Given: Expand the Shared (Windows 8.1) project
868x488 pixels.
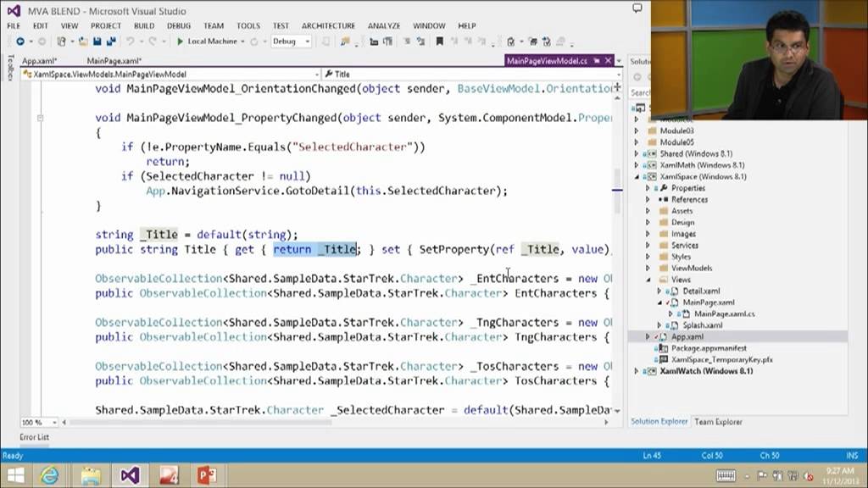Looking at the screenshot, I should point(637,154).
